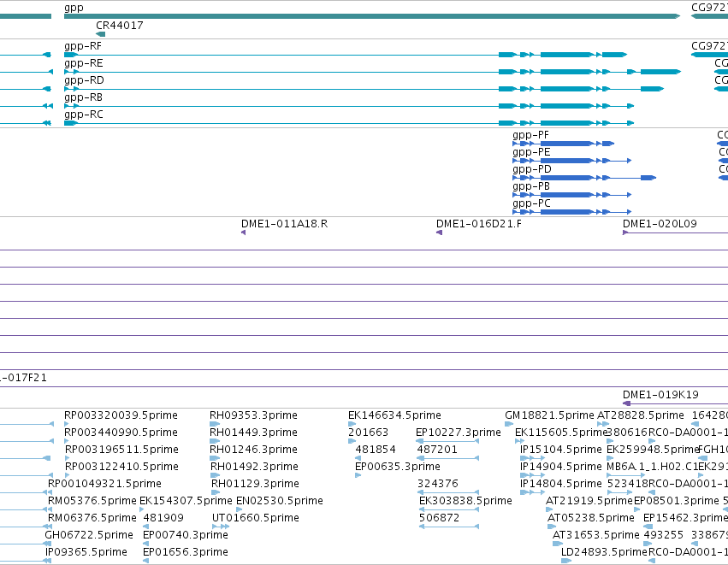Select the RP003440990.5prime EST label
This screenshot has height=565, width=728.
coord(121,433)
